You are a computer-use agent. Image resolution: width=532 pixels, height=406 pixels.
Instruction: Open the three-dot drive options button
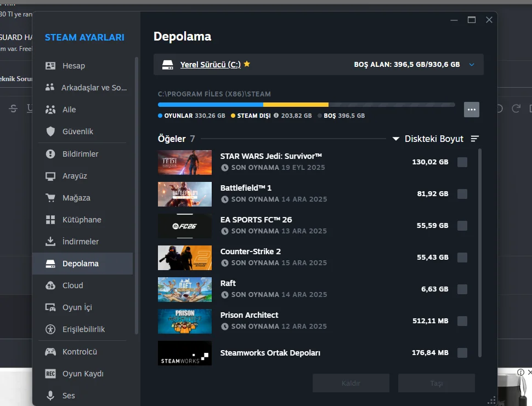click(472, 110)
